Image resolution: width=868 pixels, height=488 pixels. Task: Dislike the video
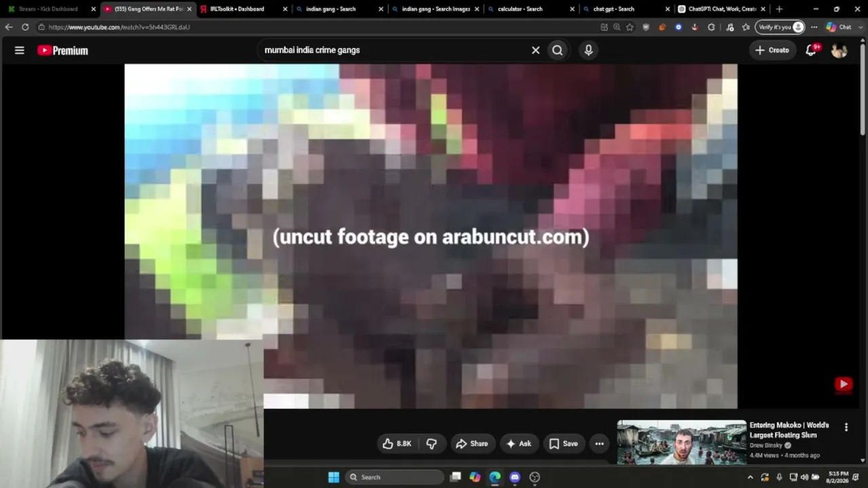point(431,443)
